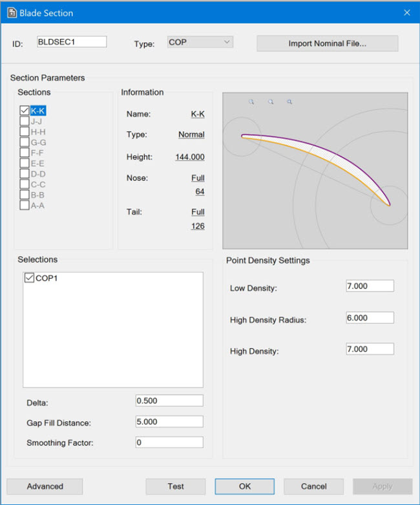Screen dimensions: 420x505
Task: Click the Blade Section title bar icon
Action: [11, 12]
